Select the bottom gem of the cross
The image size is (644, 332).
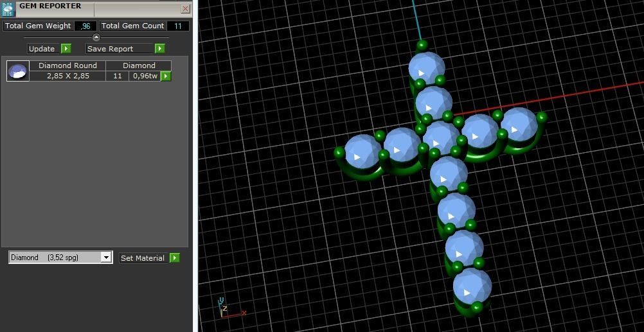[472, 286]
